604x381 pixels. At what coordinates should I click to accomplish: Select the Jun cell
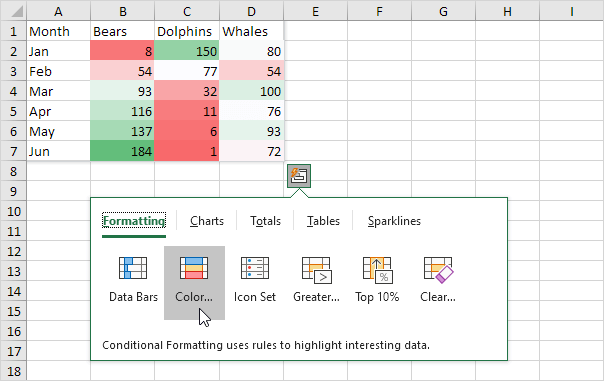[59, 151]
